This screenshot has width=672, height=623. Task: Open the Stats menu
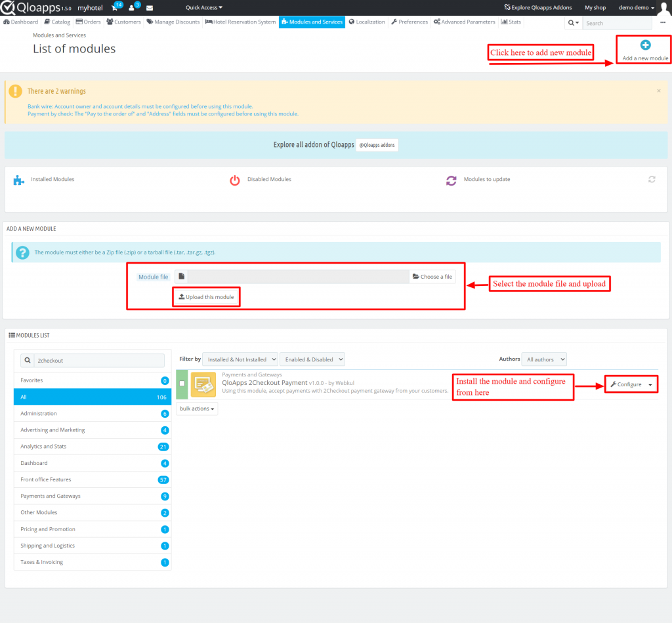(511, 22)
